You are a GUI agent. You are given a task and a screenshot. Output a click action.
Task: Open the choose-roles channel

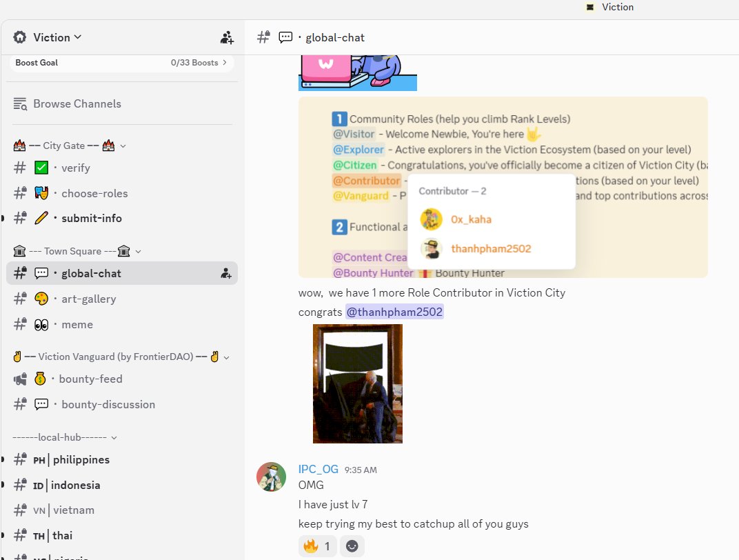pos(121,193)
